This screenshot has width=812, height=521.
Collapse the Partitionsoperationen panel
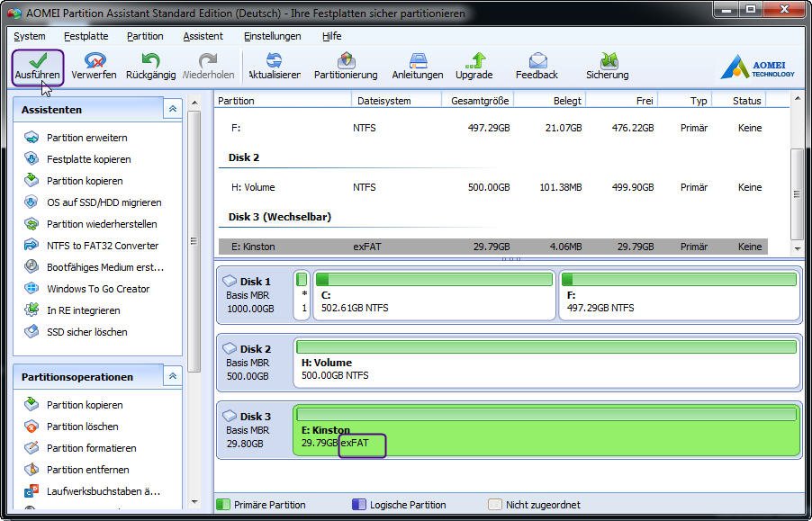click(x=173, y=376)
